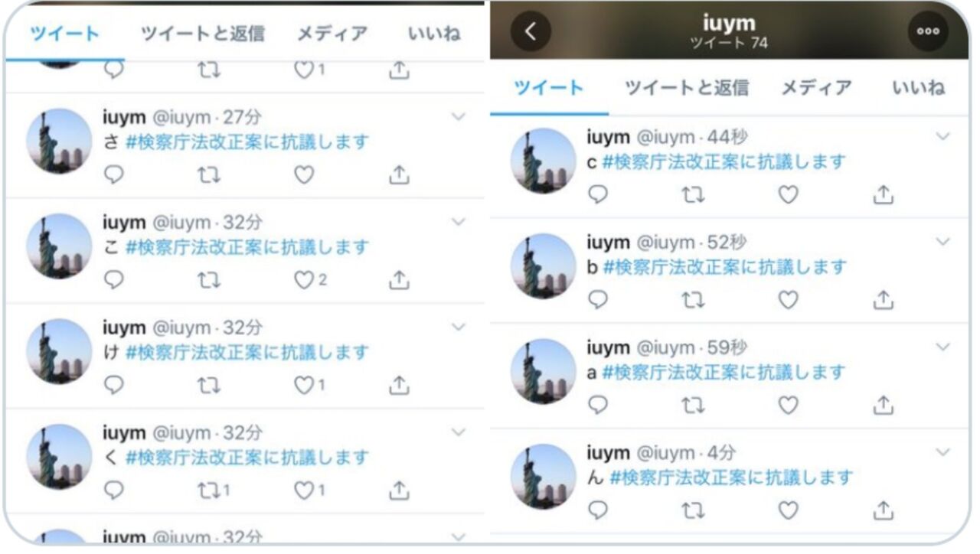This screenshot has width=980, height=554.
Task: Expand the chevron menu on the 59秒 tweet
Action: point(942,347)
